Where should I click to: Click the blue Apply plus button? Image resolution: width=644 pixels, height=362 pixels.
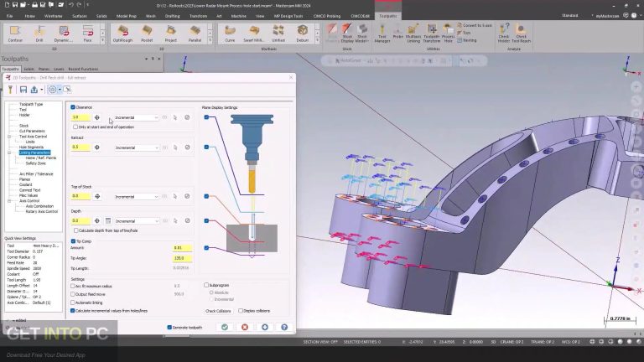265,327
